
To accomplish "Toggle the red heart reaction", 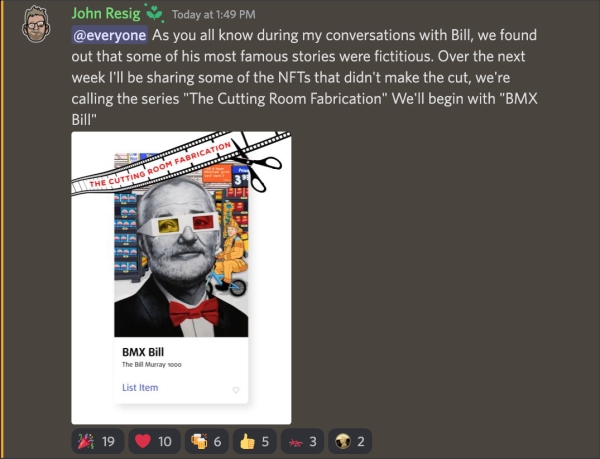I will pyautogui.click(x=154, y=441).
